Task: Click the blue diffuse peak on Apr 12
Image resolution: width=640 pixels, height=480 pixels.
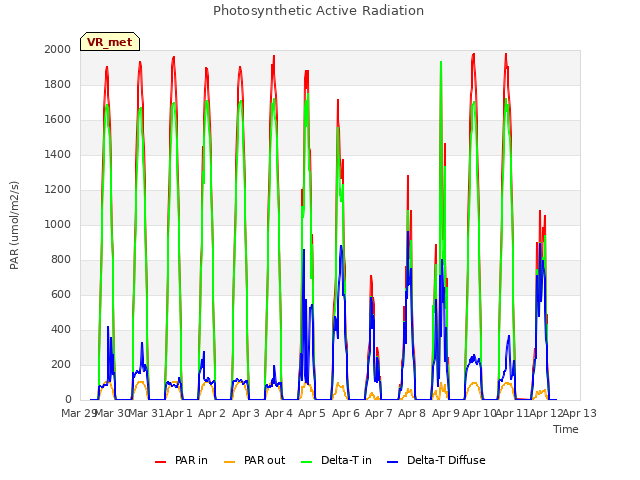Action: (540, 244)
